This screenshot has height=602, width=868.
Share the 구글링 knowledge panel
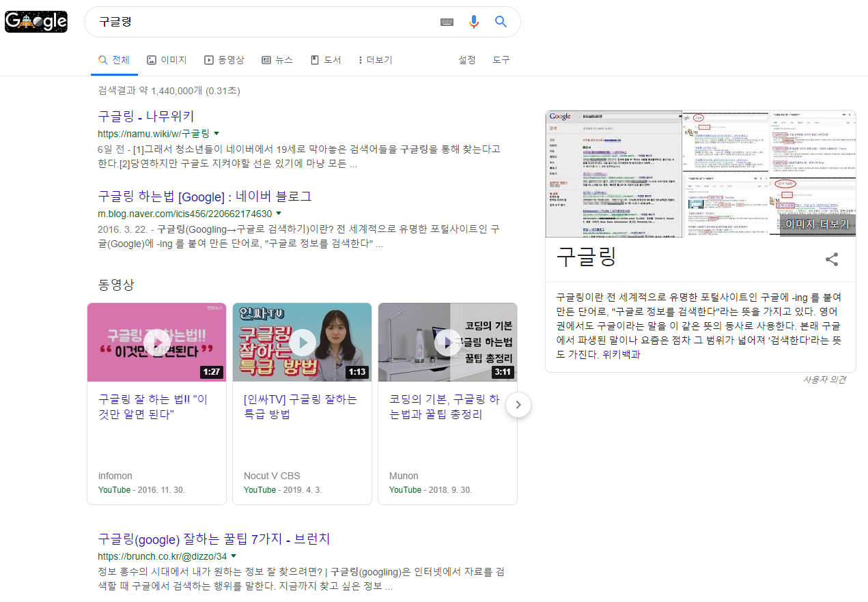pos(831,259)
